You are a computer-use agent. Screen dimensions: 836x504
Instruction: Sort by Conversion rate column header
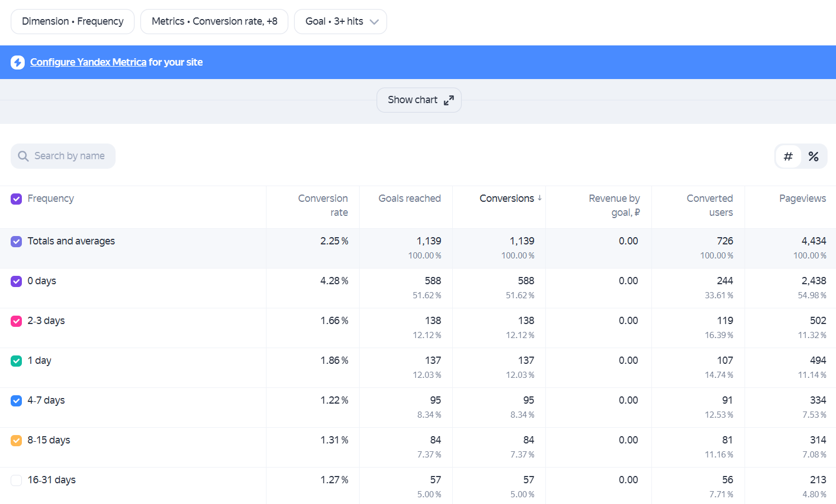pos(323,205)
